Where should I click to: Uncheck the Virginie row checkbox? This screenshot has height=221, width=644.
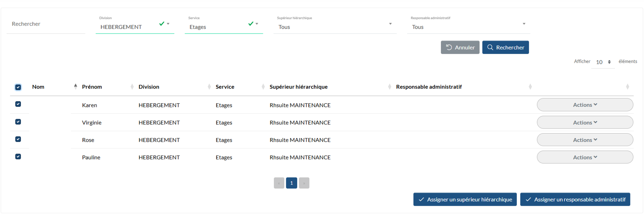tap(18, 122)
